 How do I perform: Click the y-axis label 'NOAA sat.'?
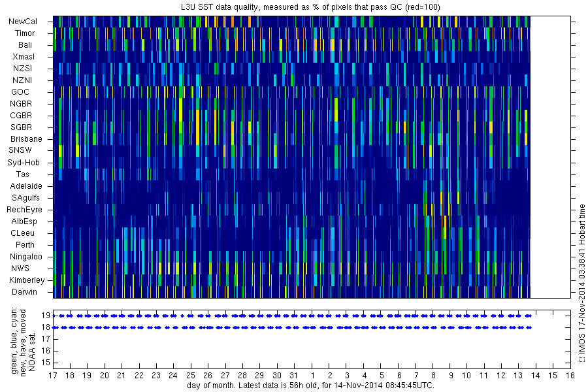pyautogui.click(x=32, y=353)
